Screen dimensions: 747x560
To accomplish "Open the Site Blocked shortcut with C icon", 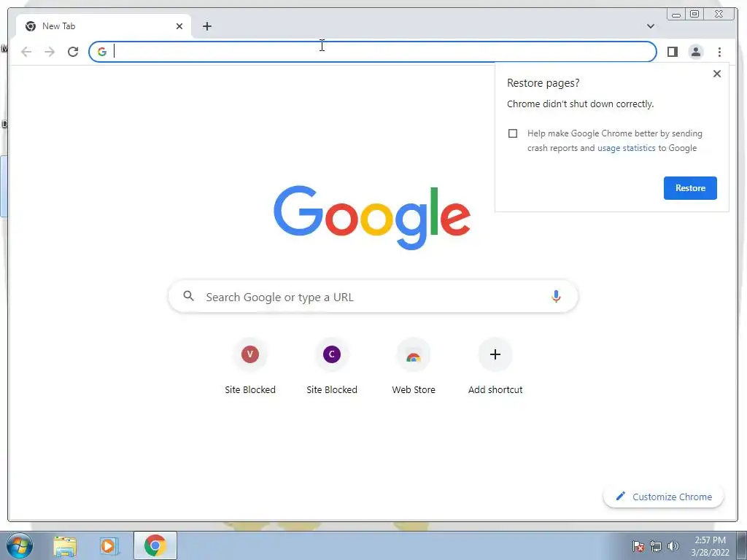I will 332,366.
